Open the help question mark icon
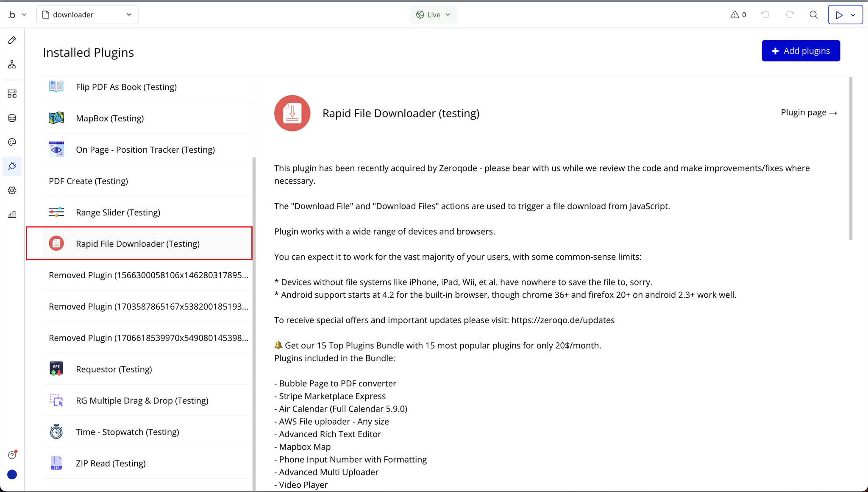The width and height of the screenshot is (868, 492). click(12, 455)
